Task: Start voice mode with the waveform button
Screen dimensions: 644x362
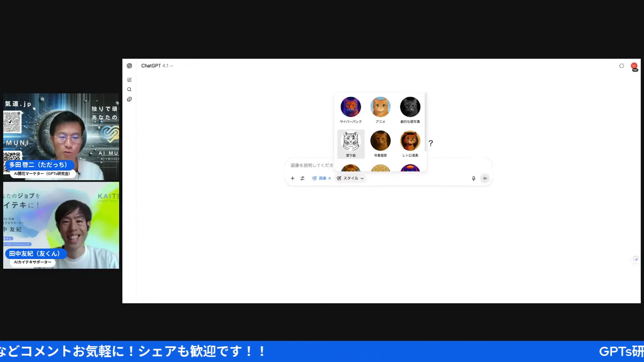Action: pos(485,178)
